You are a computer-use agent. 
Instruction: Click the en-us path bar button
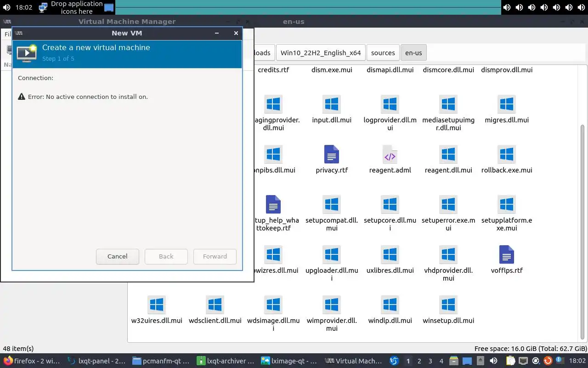tap(413, 53)
